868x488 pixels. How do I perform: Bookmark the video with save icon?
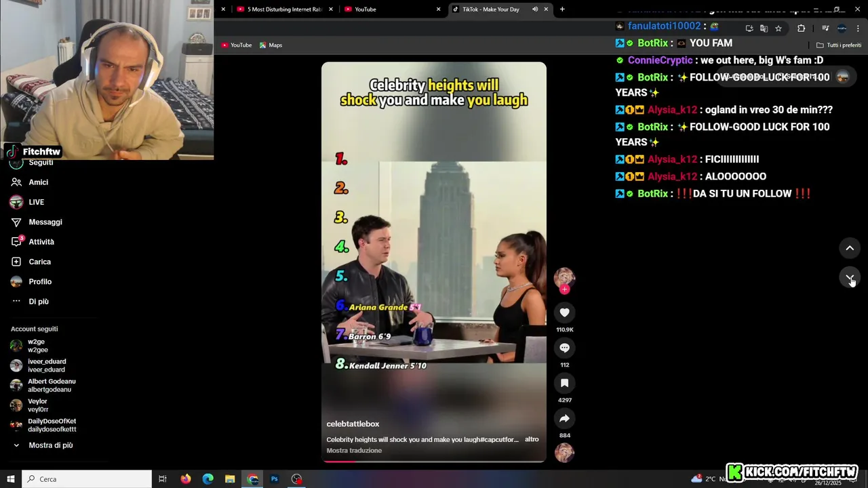(x=564, y=383)
